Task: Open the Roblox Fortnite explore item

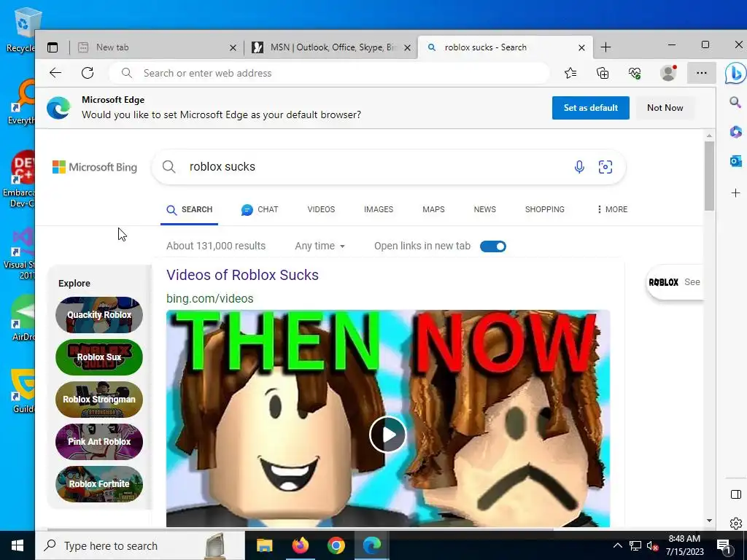Action: pyautogui.click(x=99, y=484)
